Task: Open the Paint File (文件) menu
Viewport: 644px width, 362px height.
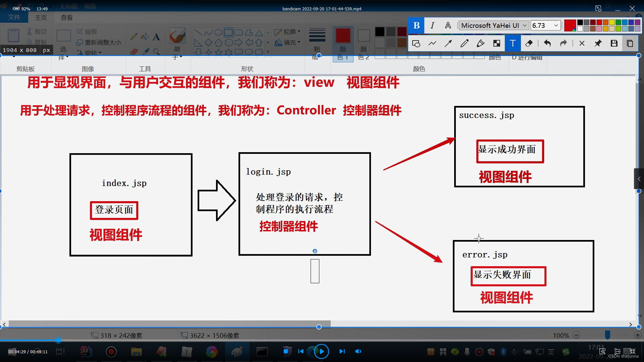Action: 14,17
